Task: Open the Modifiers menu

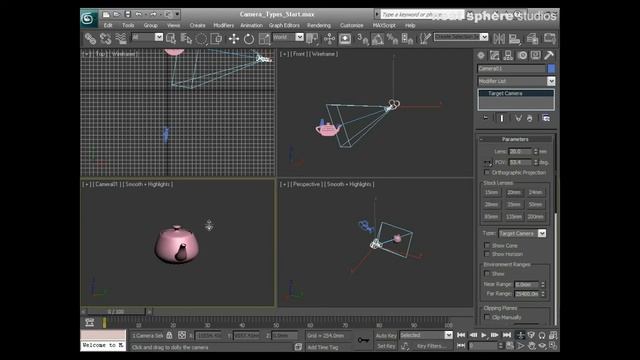Action: coord(224,25)
